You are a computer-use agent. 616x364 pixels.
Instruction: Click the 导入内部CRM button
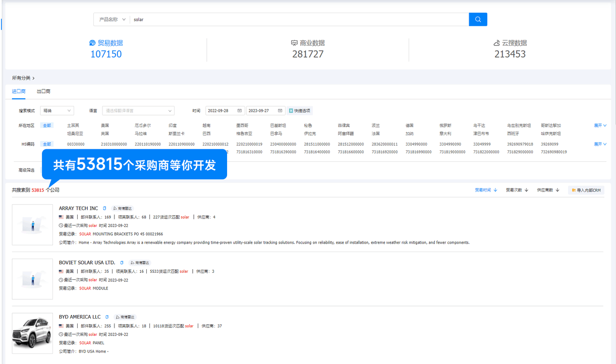pos(586,190)
